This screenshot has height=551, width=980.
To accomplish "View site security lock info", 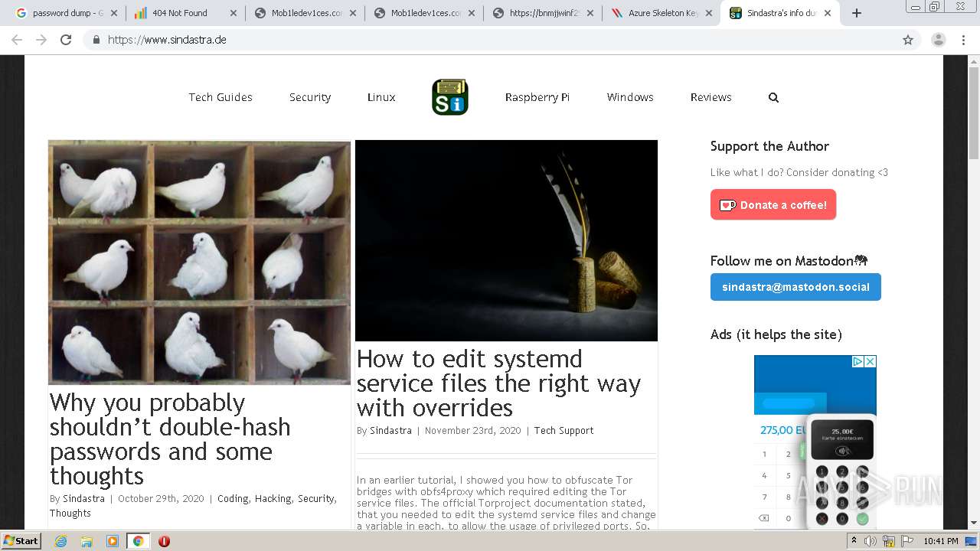I will coord(96,40).
